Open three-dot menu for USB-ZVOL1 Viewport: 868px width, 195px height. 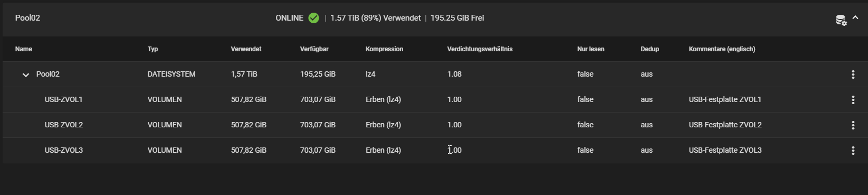pyautogui.click(x=853, y=100)
